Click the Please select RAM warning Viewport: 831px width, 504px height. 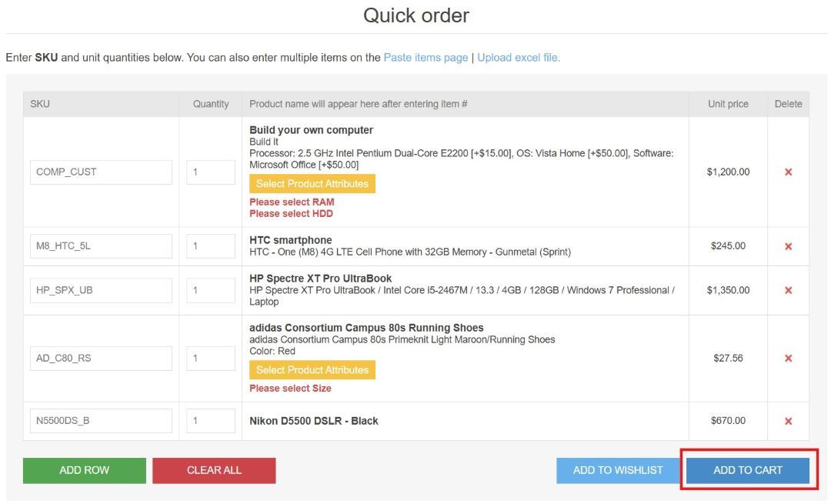click(292, 202)
